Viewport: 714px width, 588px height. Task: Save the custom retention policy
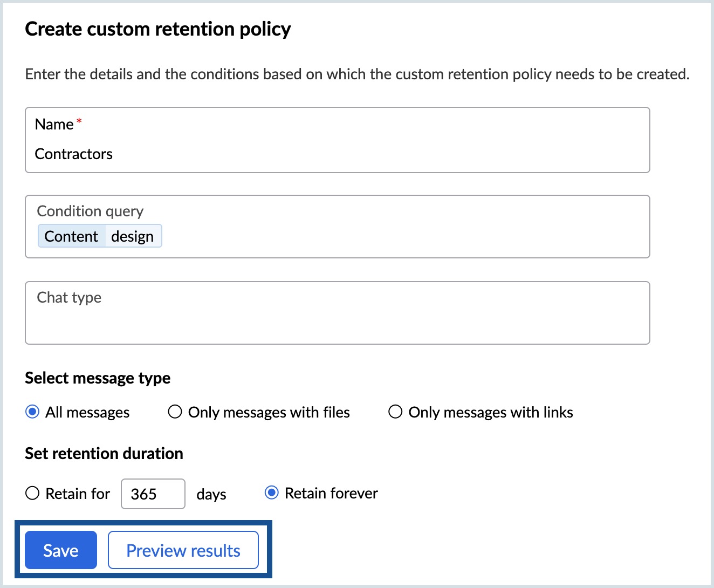60,550
